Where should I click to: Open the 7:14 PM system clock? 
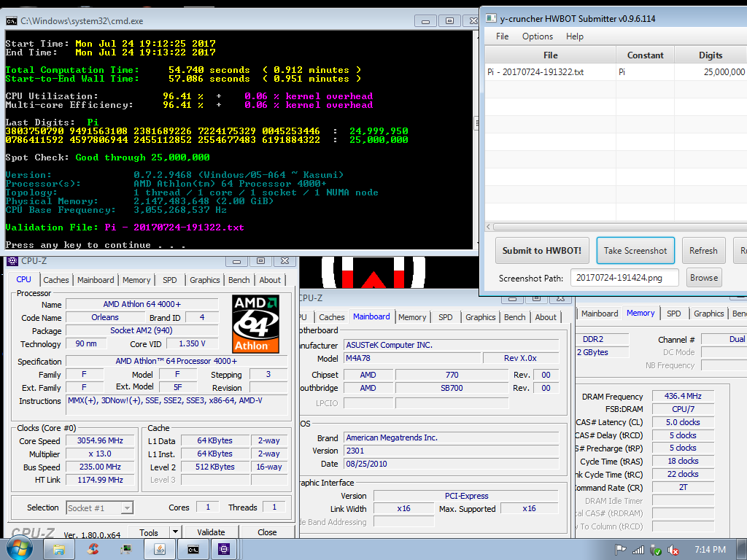[710, 550]
